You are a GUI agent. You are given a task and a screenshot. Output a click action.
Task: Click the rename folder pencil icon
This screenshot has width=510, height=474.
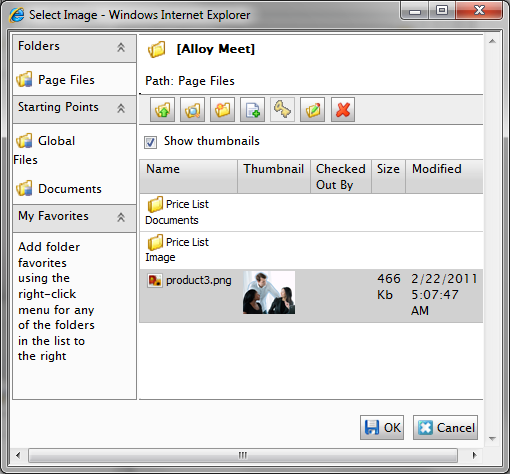pyautogui.click(x=312, y=110)
